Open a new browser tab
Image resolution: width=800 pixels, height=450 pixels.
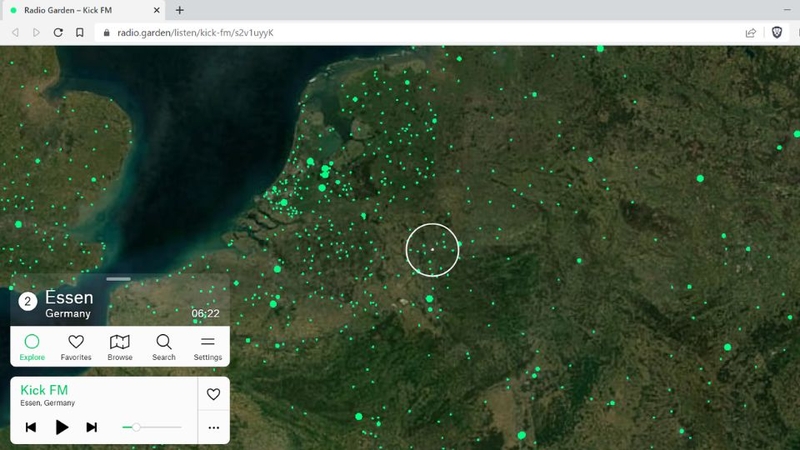click(180, 10)
